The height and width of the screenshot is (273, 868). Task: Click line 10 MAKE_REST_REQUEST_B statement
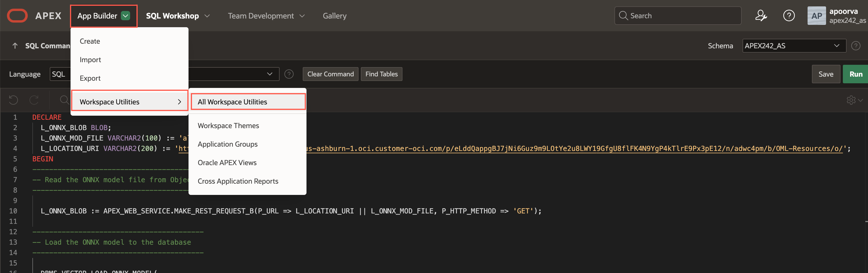coord(291,211)
